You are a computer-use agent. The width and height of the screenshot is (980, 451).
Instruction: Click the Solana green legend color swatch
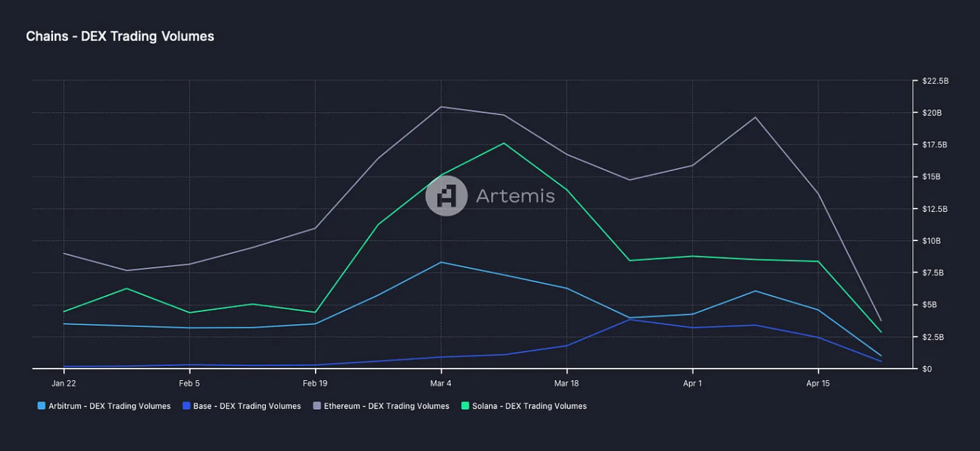(464, 406)
